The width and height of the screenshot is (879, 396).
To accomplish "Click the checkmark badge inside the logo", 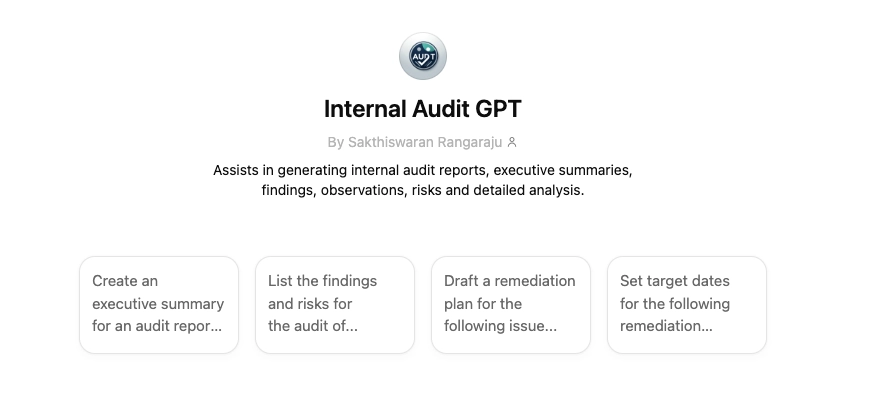I will pos(423,63).
